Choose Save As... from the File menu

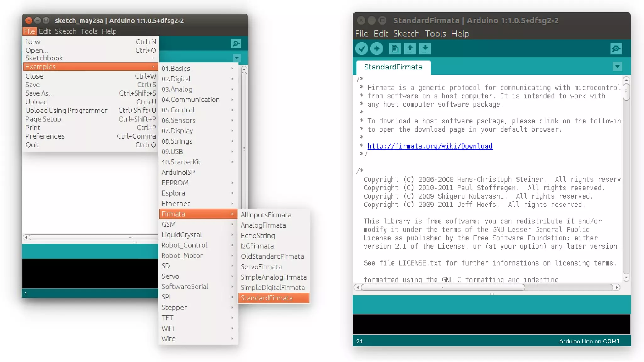(x=91, y=93)
